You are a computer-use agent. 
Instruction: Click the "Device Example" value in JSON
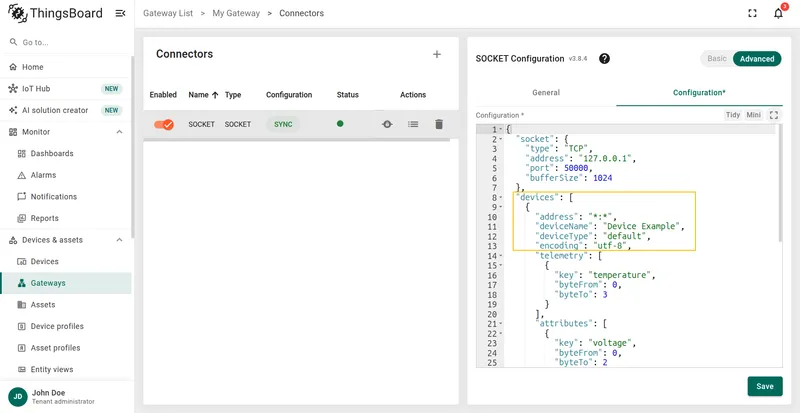click(x=641, y=226)
